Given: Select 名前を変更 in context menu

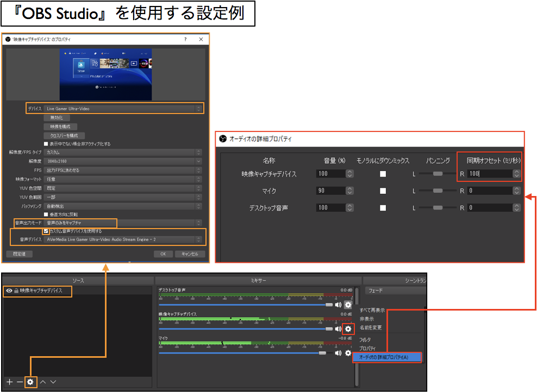Looking at the screenshot, I should click(x=370, y=328).
